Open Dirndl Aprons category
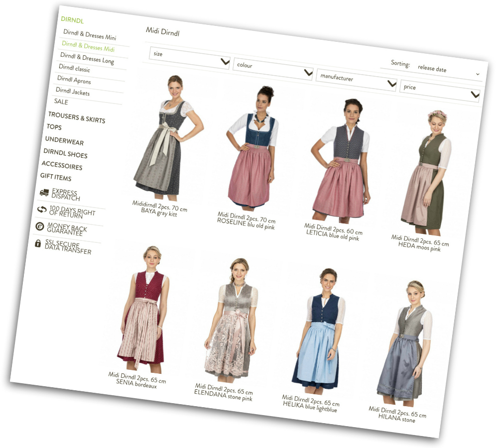 74,80
